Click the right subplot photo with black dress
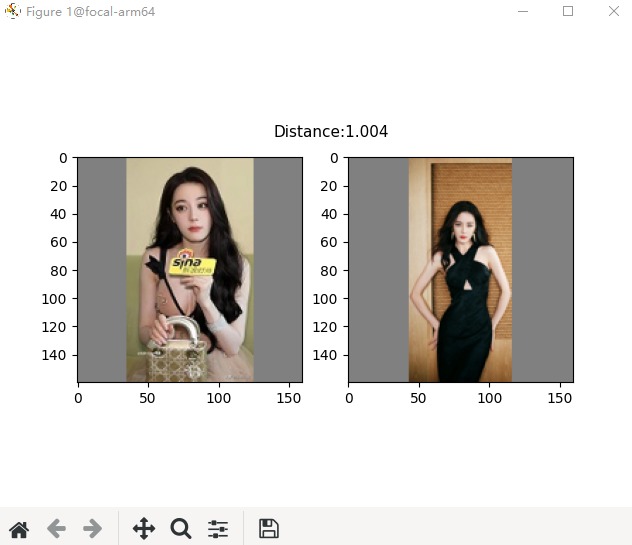This screenshot has height=545, width=632. (x=460, y=270)
